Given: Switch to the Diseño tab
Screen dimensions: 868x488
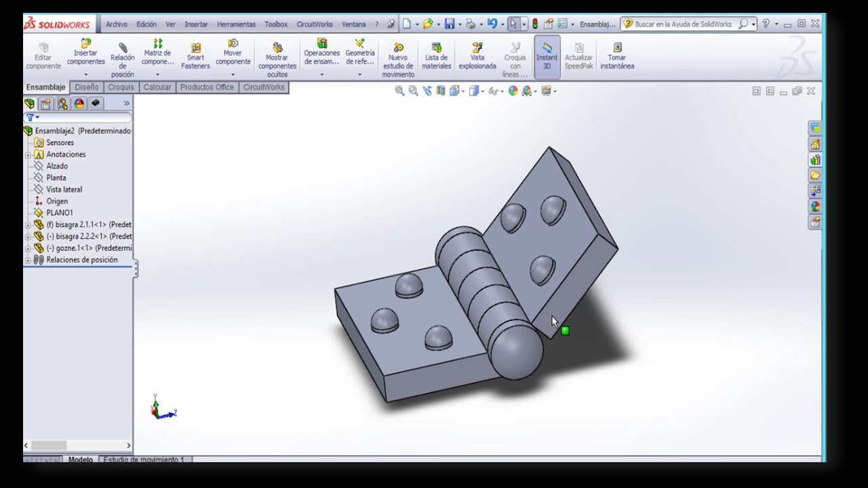Looking at the screenshot, I should pos(87,87).
